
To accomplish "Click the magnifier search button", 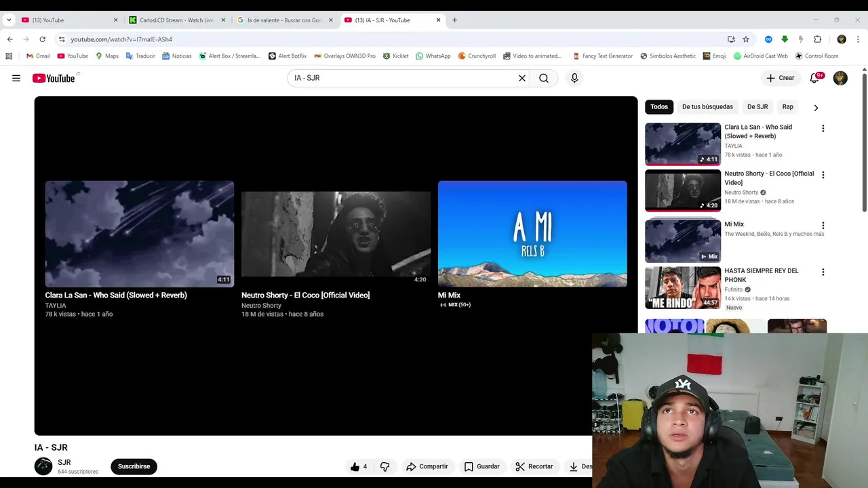I will pos(544,78).
